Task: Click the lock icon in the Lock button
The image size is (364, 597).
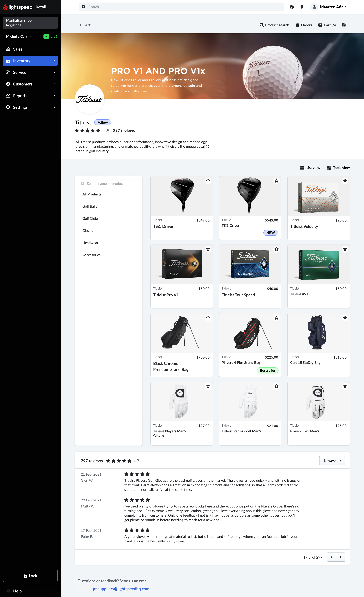Action: pyautogui.click(x=25, y=576)
